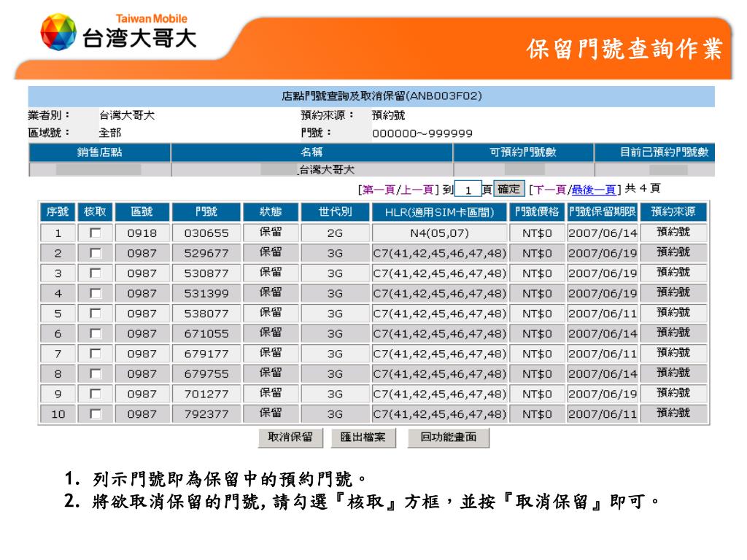Go to 下一頁 link
This screenshot has height=560, width=747.
549,190
